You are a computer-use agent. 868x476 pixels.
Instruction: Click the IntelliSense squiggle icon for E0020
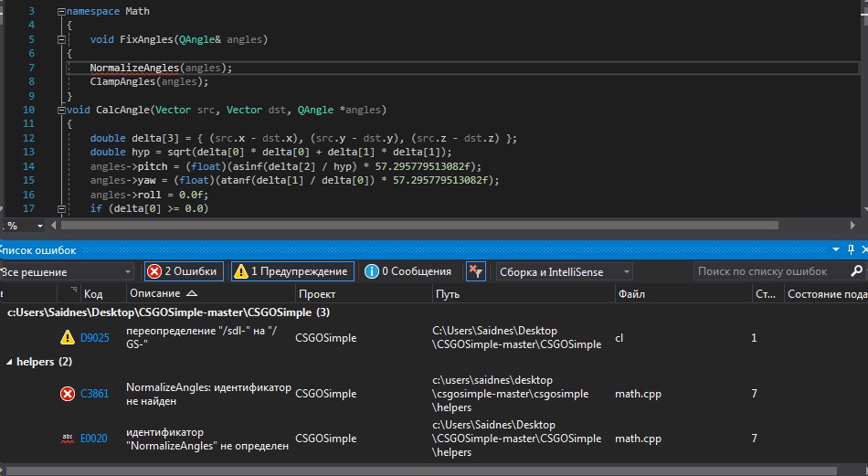pos(68,439)
